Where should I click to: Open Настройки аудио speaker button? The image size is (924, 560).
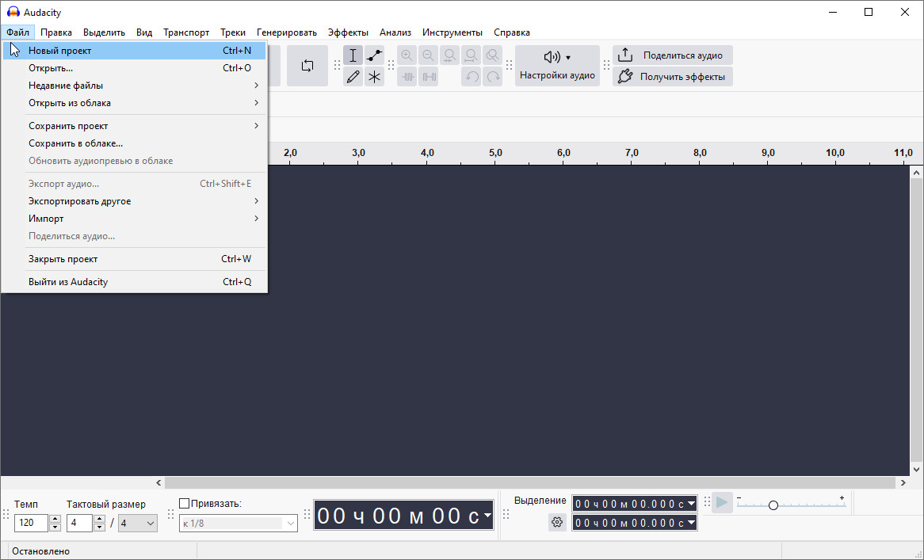point(557,66)
